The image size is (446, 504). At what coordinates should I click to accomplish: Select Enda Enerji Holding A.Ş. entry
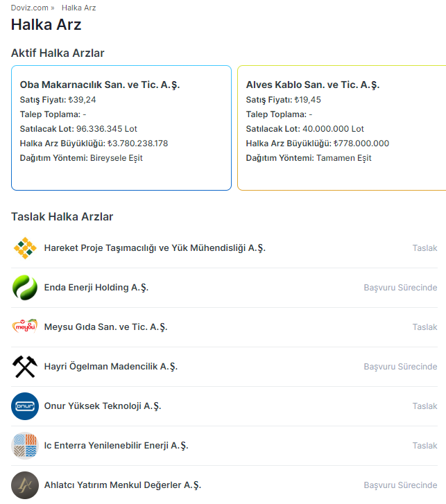pyautogui.click(x=96, y=288)
